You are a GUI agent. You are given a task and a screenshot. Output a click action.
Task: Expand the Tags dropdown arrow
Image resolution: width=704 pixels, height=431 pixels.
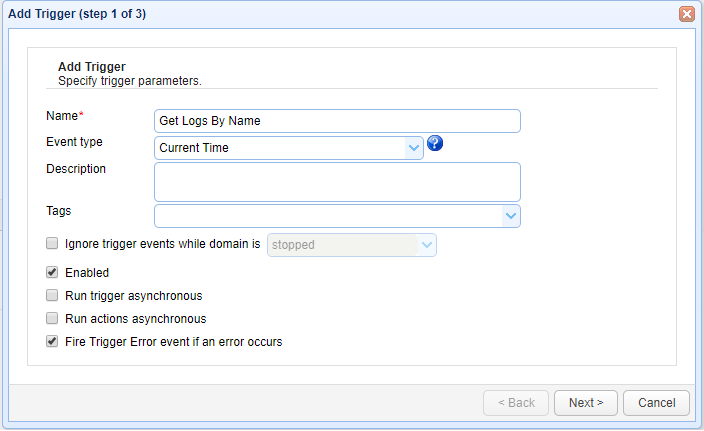click(x=510, y=216)
